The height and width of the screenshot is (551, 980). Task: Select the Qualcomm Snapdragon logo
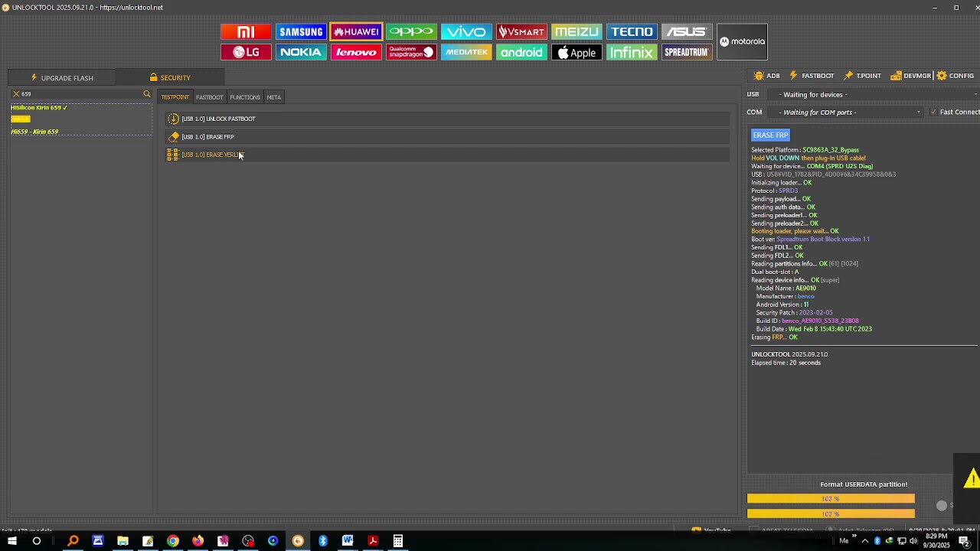(411, 52)
